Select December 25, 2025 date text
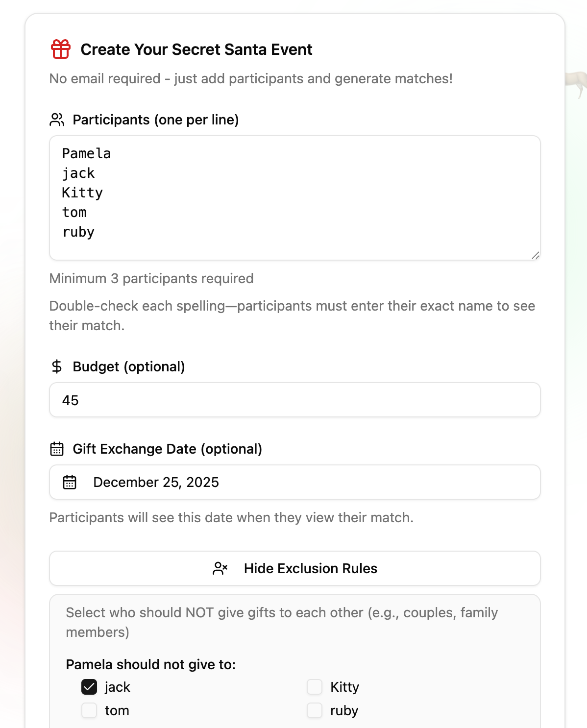This screenshot has height=728, width=587. [156, 482]
